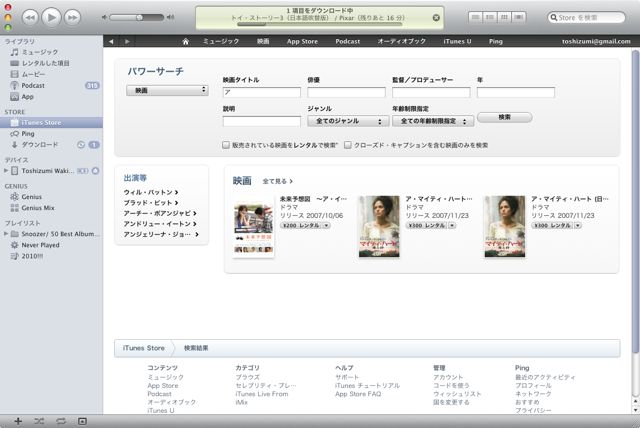This screenshot has height=428, width=640.
Task: Click the 映画タイトル input field
Action: coord(262,92)
